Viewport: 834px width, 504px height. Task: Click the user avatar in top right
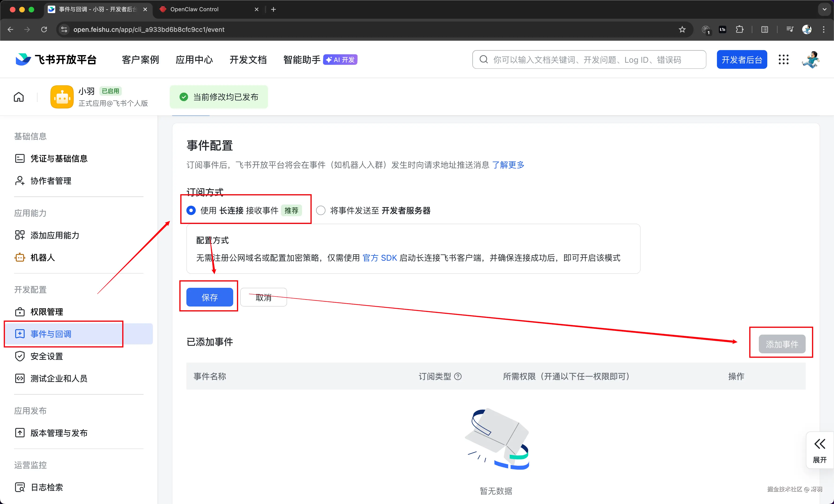coord(811,59)
